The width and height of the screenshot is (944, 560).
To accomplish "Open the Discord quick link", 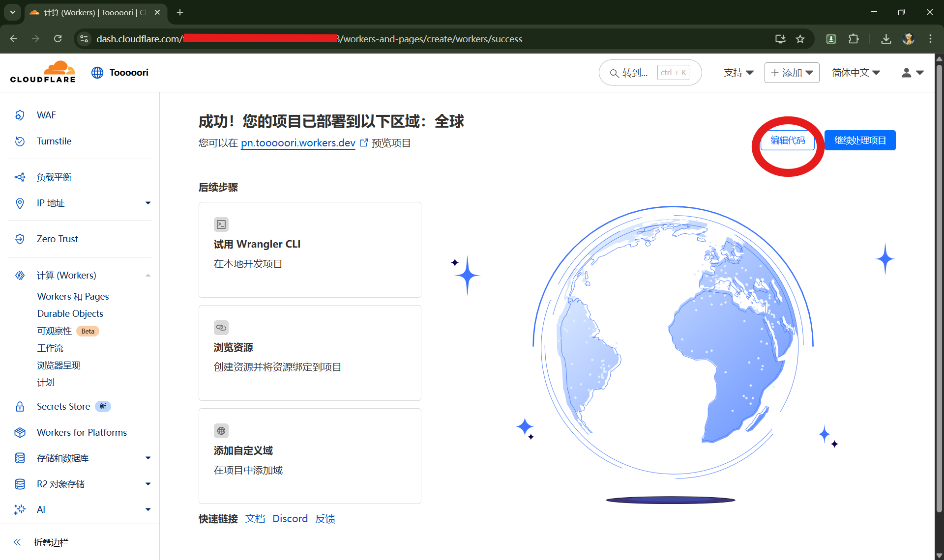I will pos(290,519).
